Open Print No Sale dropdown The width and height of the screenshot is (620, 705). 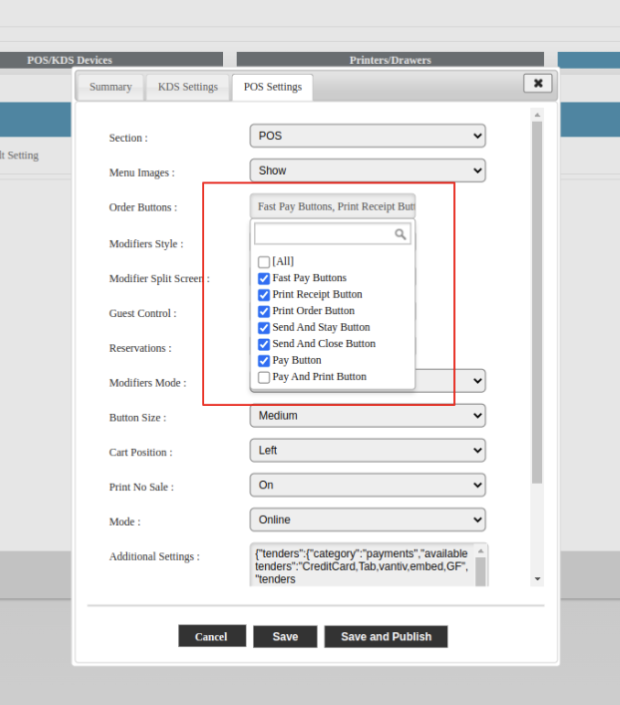[x=367, y=485]
